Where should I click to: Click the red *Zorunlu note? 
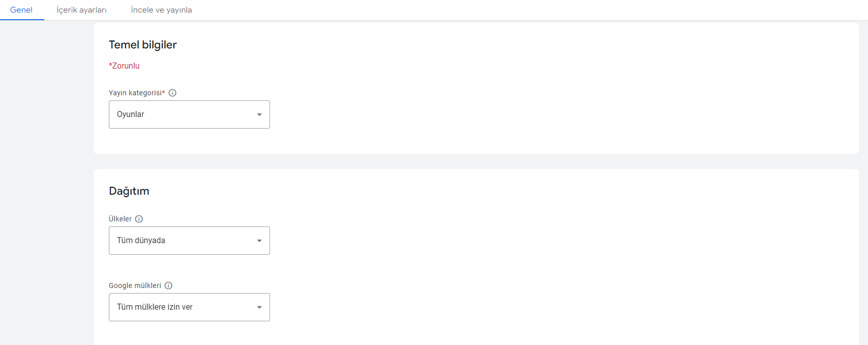124,66
